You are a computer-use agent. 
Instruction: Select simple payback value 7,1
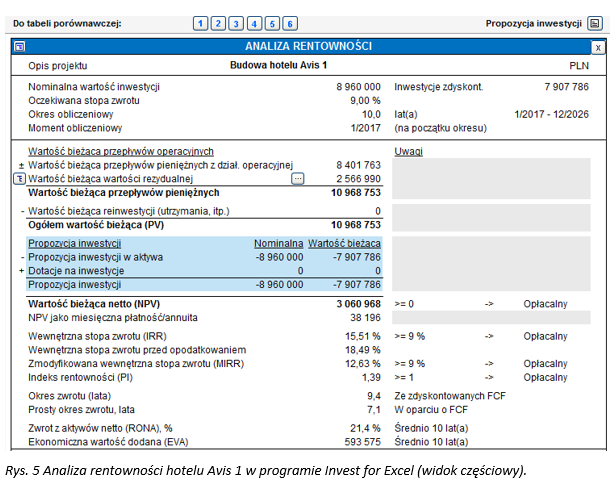374,410
